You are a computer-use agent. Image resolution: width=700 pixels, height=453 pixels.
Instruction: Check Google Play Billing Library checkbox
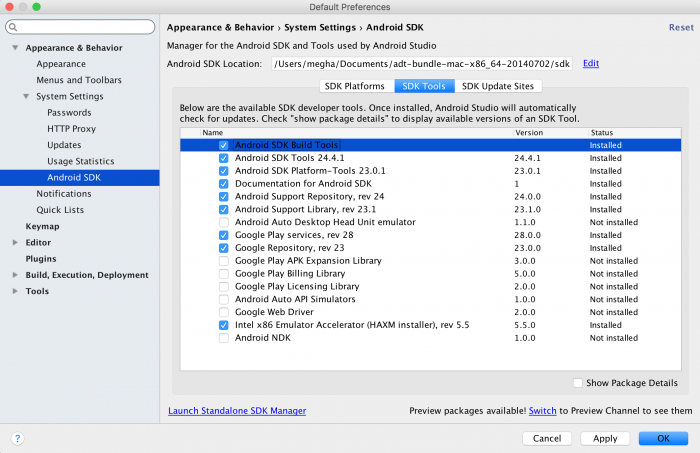(224, 274)
